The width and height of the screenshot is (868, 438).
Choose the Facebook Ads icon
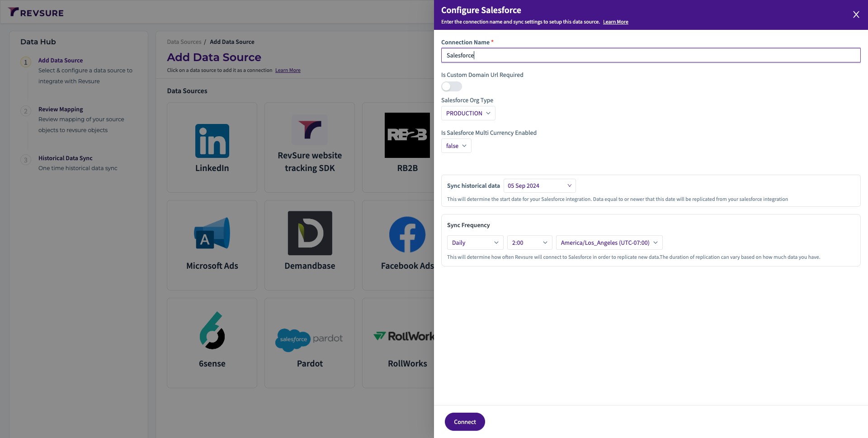(407, 234)
